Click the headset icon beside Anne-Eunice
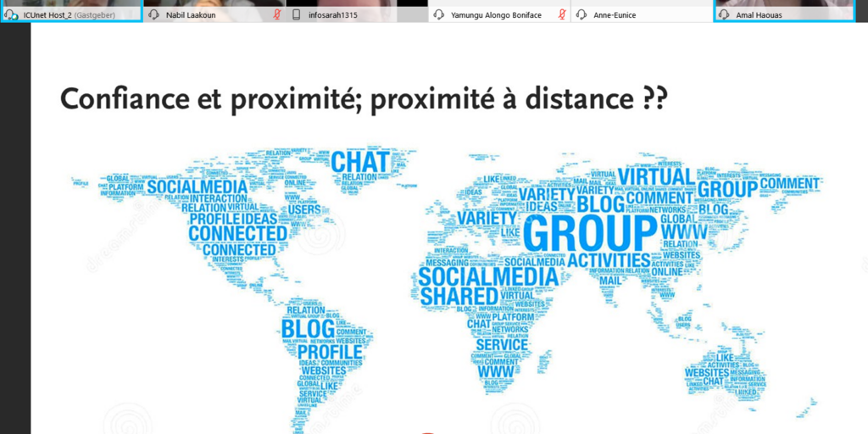868x434 pixels. 581,15
